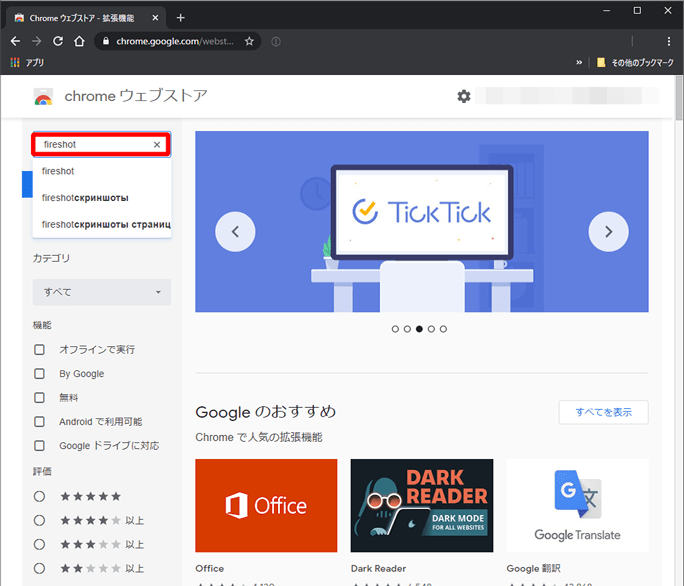This screenshot has width=684, height=586.
Task: Check オフラインで実行 filter
Action: coord(39,350)
